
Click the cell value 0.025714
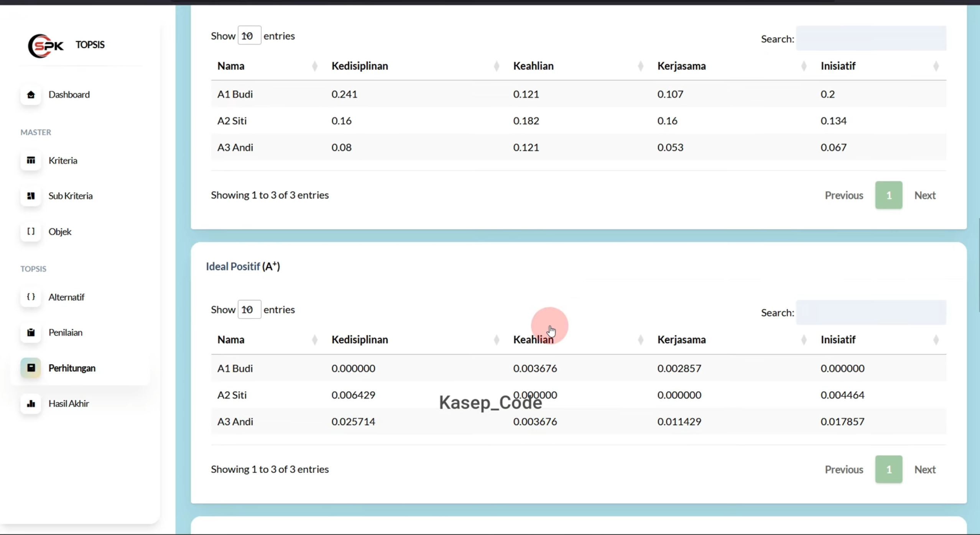[354, 422]
